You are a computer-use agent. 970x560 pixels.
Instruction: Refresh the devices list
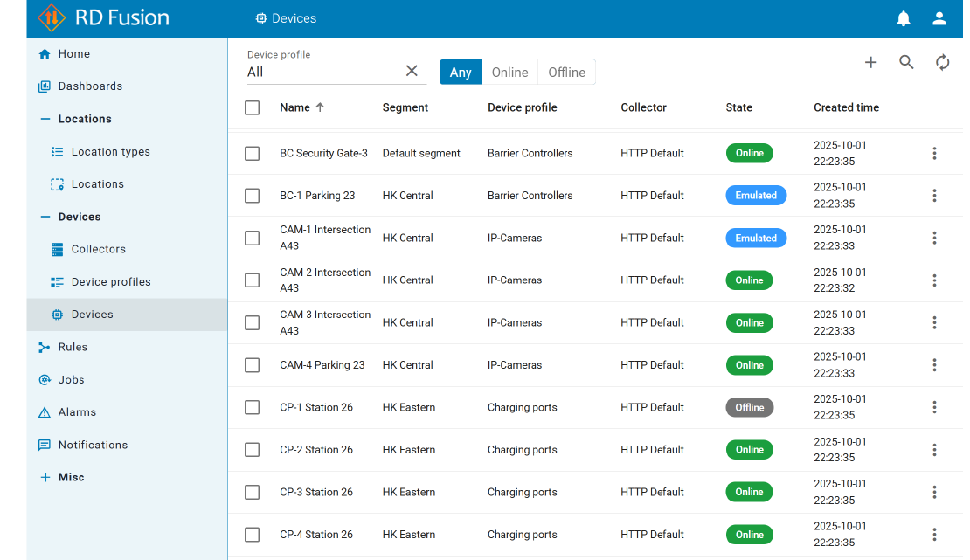pos(942,62)
